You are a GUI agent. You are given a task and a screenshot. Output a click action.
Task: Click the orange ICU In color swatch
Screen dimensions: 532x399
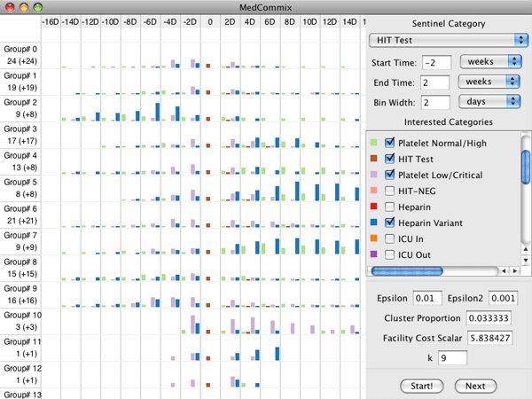tap(373, 239)
